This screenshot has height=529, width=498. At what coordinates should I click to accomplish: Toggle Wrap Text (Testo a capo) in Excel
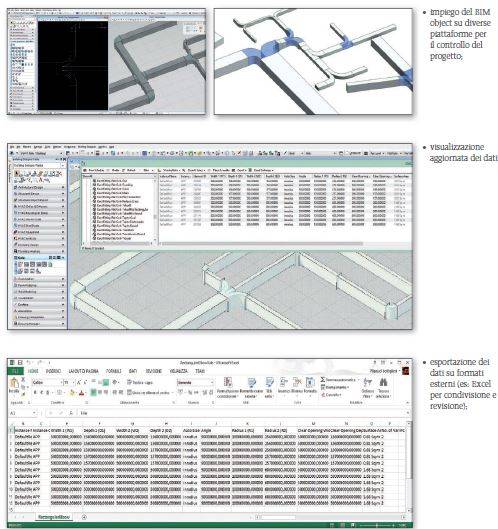tap(140, 383)
